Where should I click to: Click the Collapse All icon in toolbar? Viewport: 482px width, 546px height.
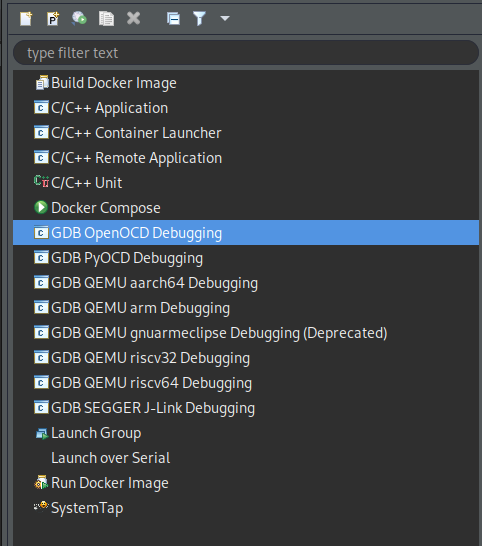coord(173,18)
